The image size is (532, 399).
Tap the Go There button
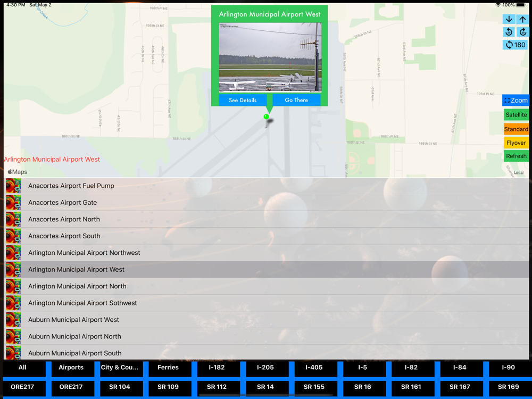[296, 100]
